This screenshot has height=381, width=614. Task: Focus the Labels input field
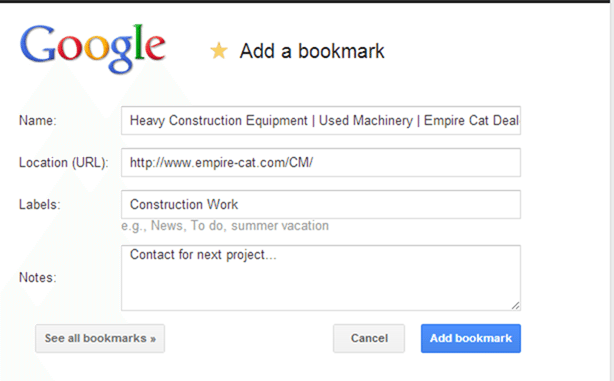click(321, 204)
